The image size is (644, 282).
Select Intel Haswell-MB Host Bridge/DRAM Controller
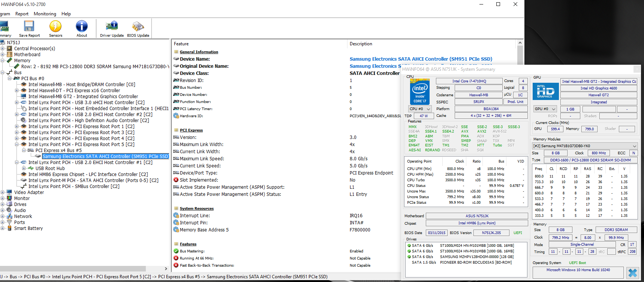[x=82, y=85]
